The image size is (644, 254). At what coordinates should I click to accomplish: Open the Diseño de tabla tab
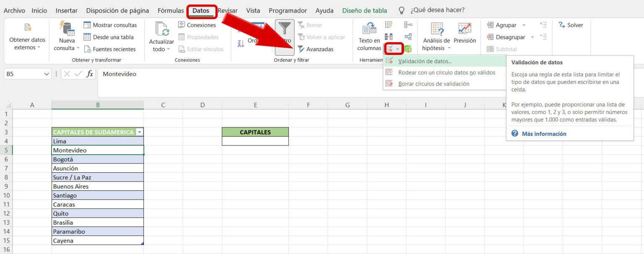365,10
